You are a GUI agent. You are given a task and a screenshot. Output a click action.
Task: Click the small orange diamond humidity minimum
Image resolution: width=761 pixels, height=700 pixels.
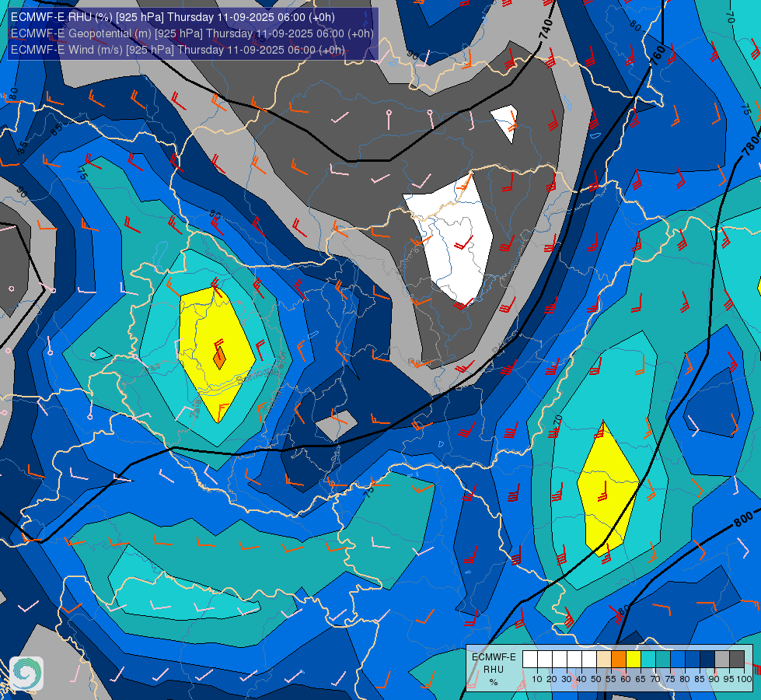pyautogui.click(x=220, y=358)
